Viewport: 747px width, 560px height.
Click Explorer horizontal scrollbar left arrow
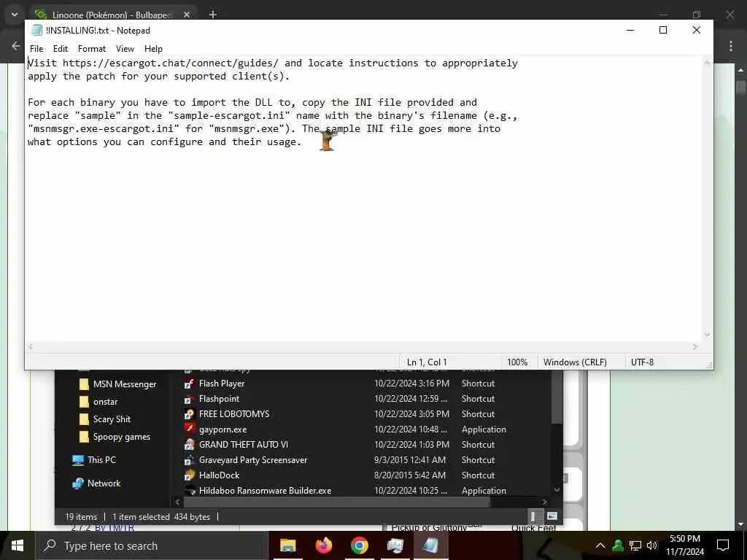pos(178,502)
